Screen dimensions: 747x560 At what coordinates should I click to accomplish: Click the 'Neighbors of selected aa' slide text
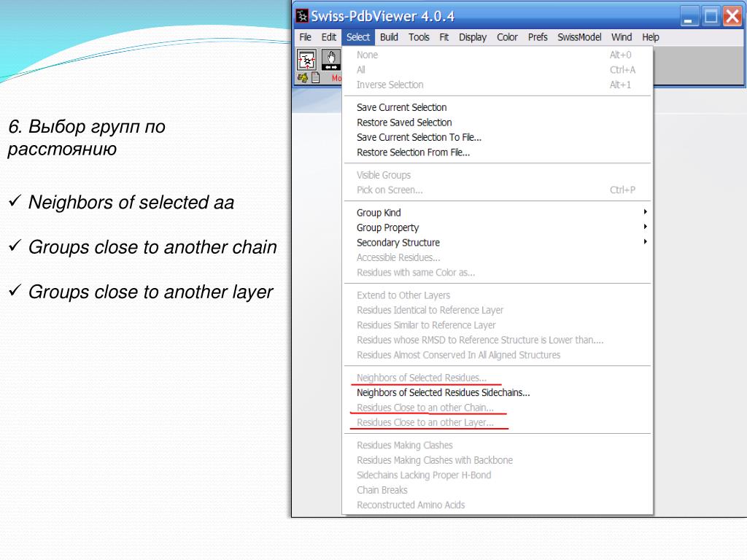tap(131, 203)
